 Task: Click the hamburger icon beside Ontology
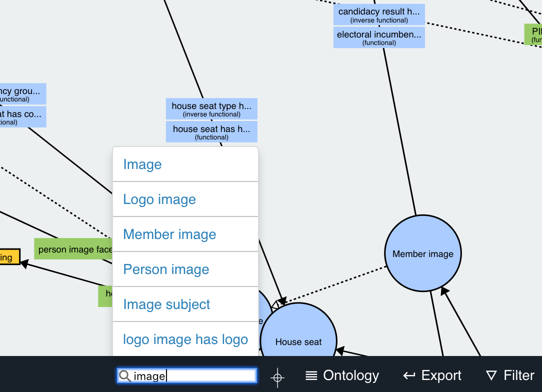(311, 375)
